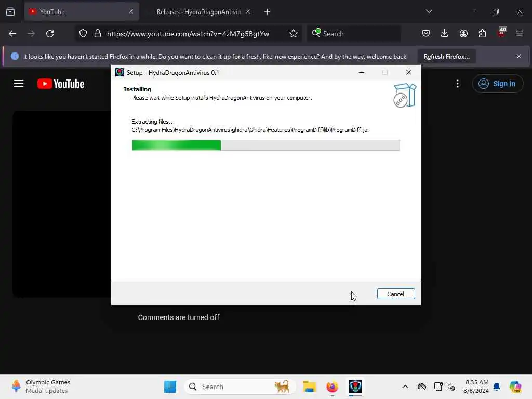Switch to the YouTube browser tab

click(82, 12)
